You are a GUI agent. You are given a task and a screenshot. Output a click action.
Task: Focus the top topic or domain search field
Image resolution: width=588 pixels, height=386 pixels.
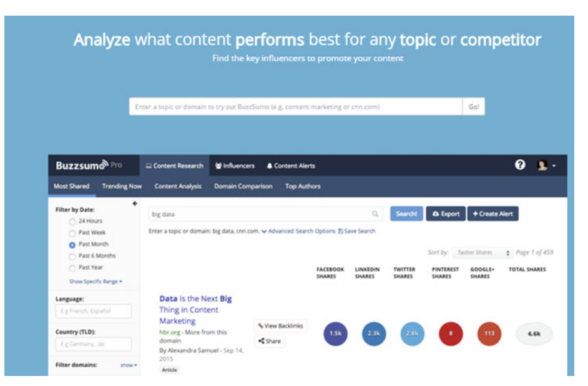(296, 107)
